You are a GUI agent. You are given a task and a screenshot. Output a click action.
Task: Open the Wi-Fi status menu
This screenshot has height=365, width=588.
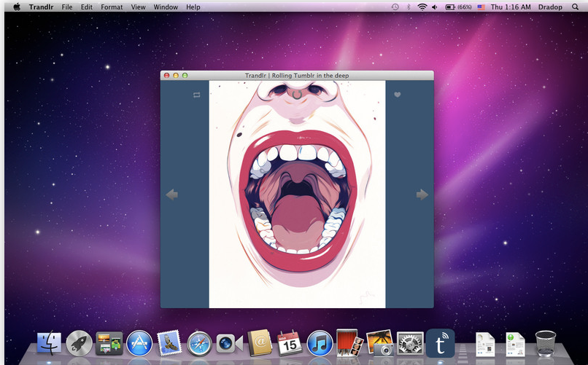coord(422,7)
